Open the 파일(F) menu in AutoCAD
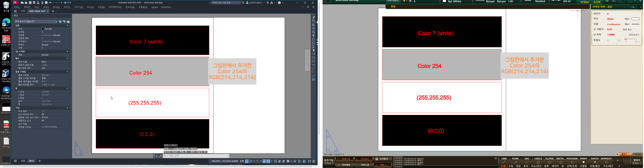Screen dimensions: 644x168 click(17, 7)
